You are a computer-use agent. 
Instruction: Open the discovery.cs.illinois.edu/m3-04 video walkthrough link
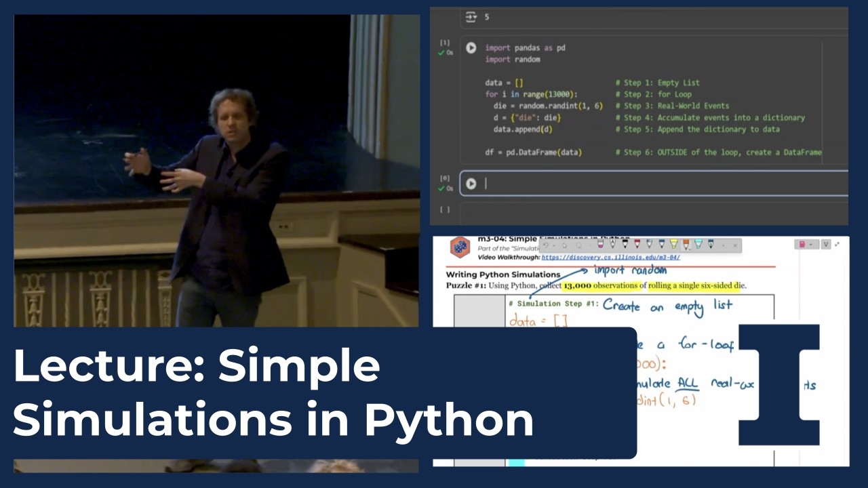(x=610, y=258)
